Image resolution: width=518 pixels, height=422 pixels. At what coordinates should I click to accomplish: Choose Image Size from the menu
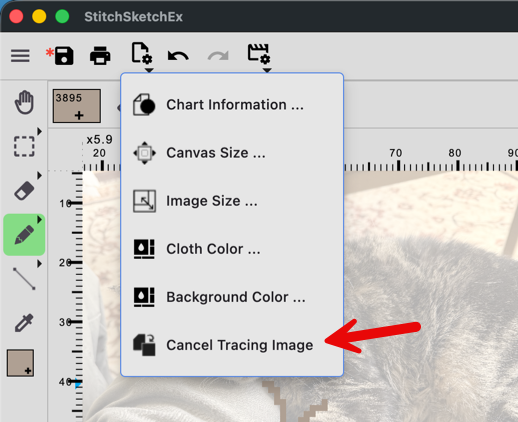232,201
